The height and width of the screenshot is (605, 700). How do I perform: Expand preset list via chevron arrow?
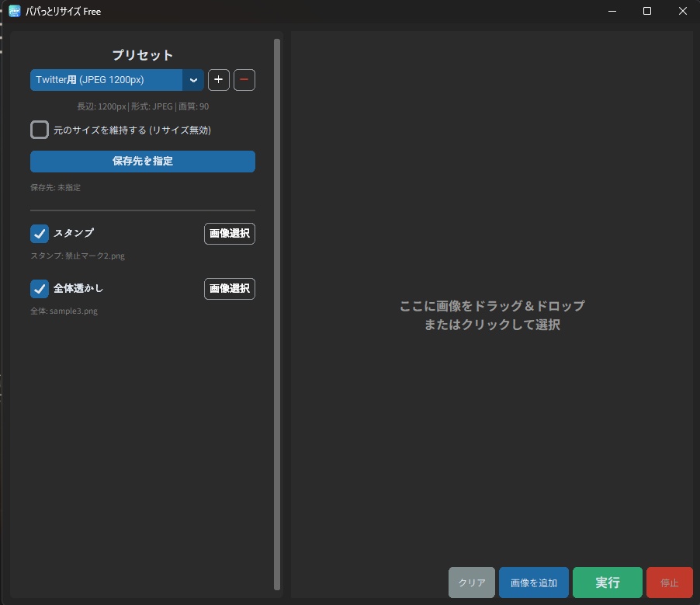pyautogui.click(x=193, y=80)
